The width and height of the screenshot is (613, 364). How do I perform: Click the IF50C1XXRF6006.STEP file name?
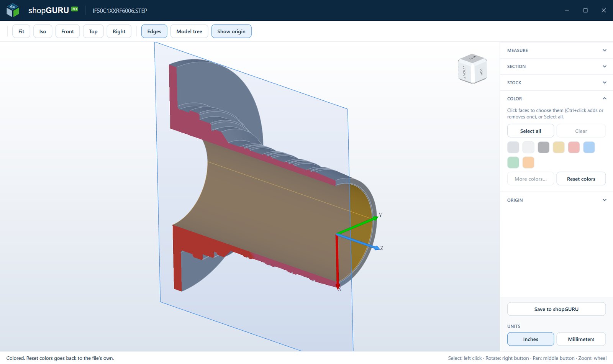point(120,11)
